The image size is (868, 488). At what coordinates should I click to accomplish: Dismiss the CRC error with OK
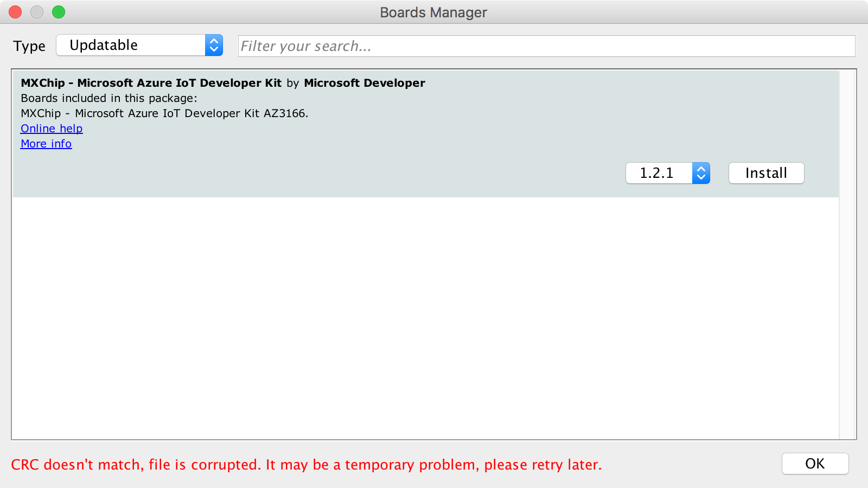815,464
